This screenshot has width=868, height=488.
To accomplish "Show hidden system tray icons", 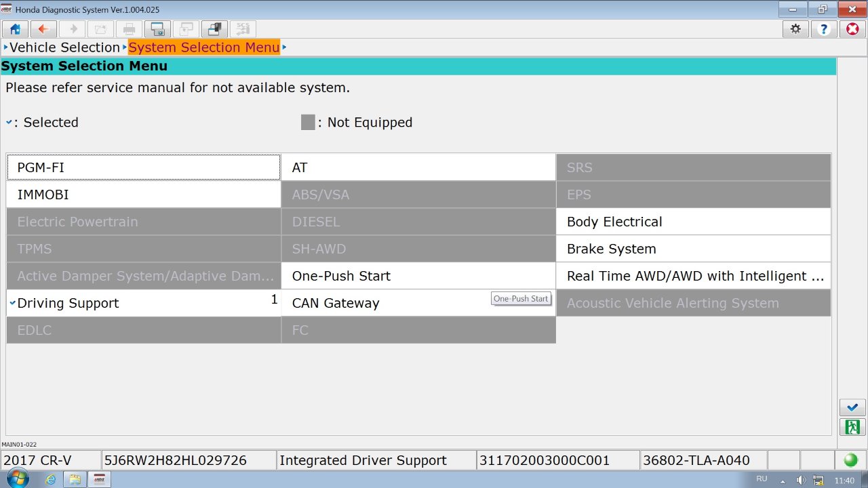I will pos(783,481).
